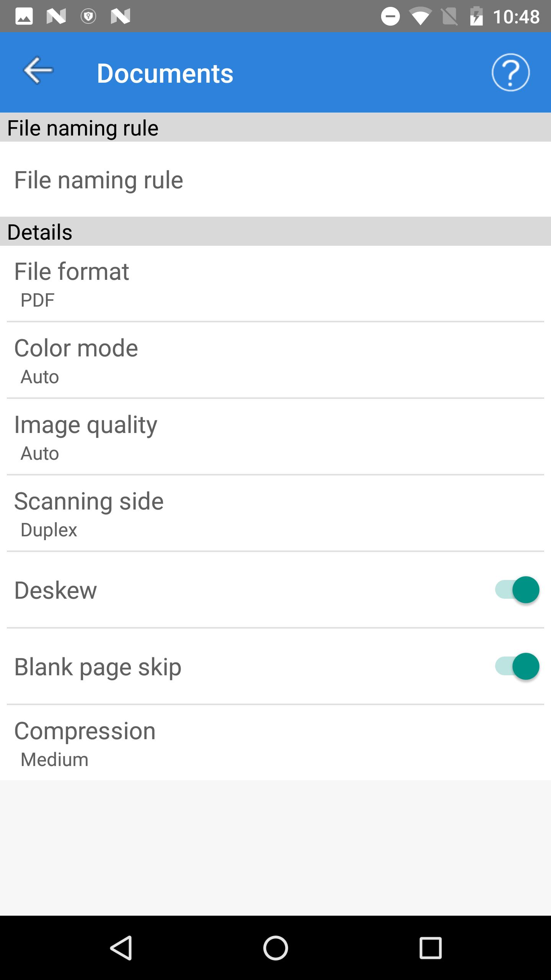Viewport: 551px width, 980px height.
Task: Open the File naming rule item
Action: click(275, 180)
